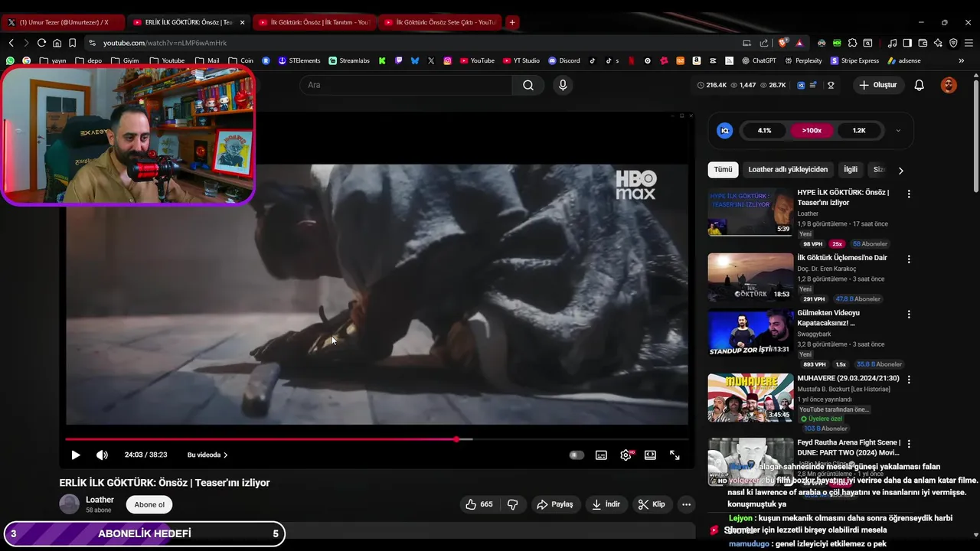Select the 'Tümü' filter chip
The image size is (980, 551).
(x=723, y=169)
